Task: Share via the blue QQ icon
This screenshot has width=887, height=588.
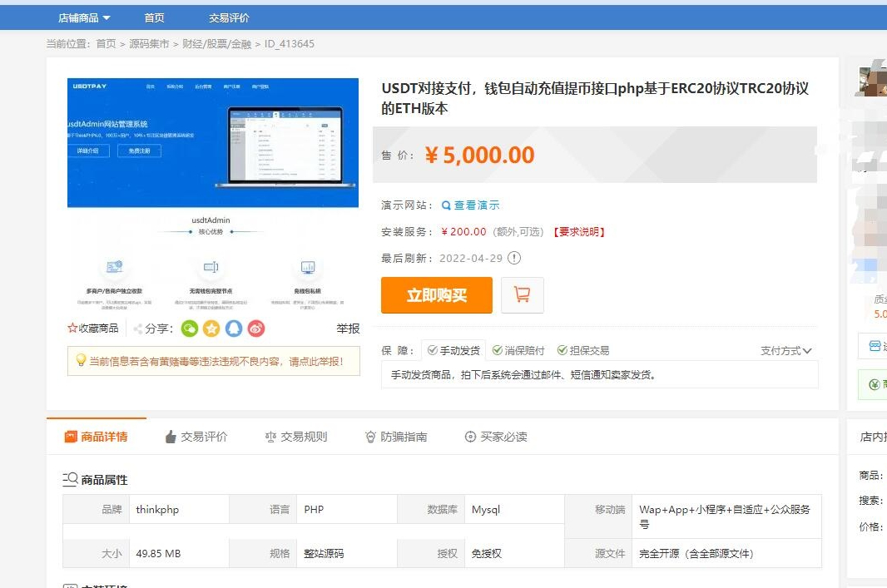Action: tap(234, 329)
